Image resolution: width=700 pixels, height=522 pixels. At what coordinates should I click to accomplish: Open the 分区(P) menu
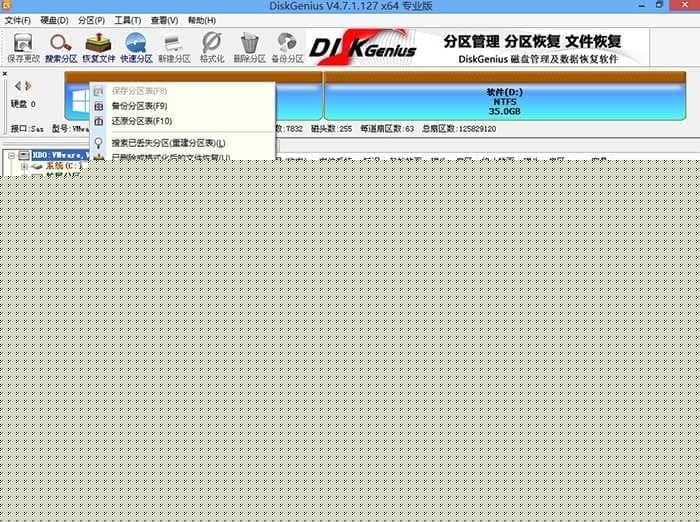pos(92,21)
